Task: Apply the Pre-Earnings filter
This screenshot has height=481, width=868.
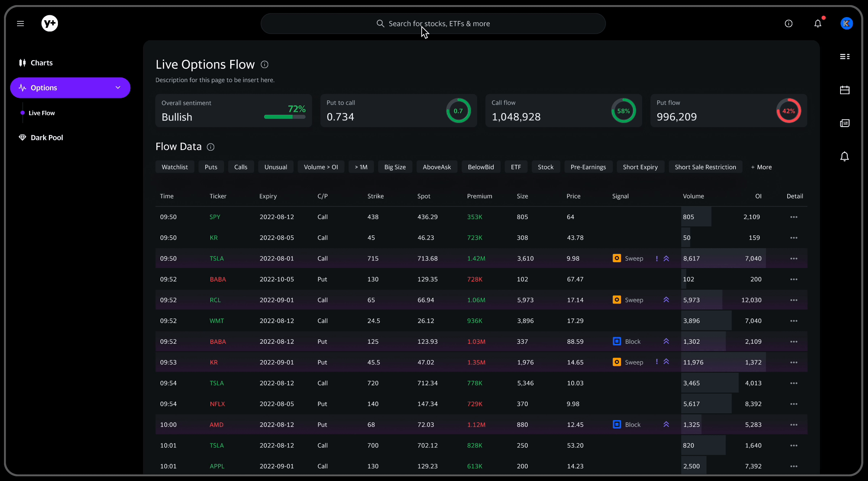Action: coord(589,167)
